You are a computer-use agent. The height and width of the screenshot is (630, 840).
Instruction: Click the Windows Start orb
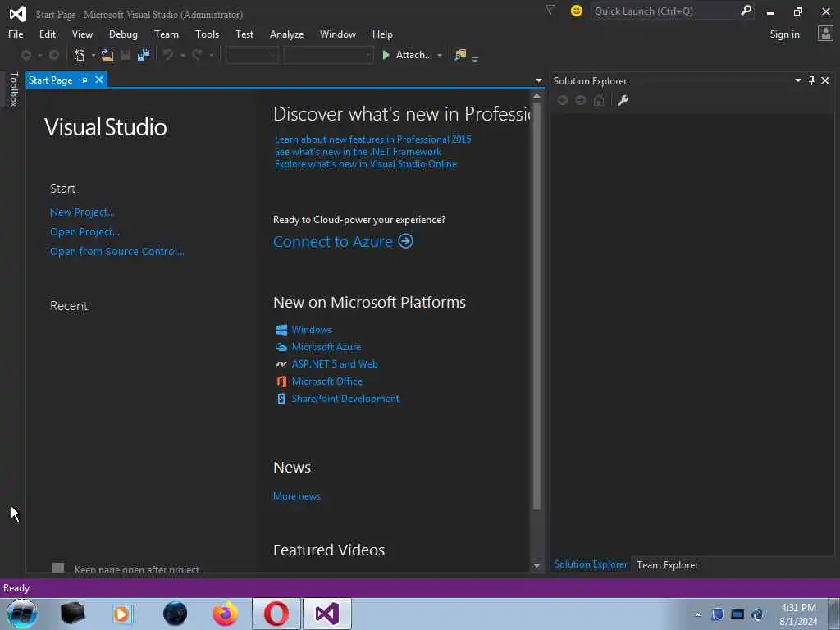[x=22, y=614]
